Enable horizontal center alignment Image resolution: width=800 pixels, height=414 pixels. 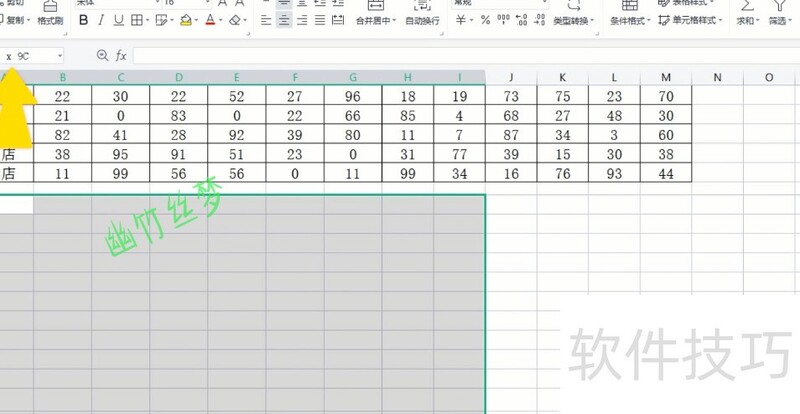tap(284, 20)
